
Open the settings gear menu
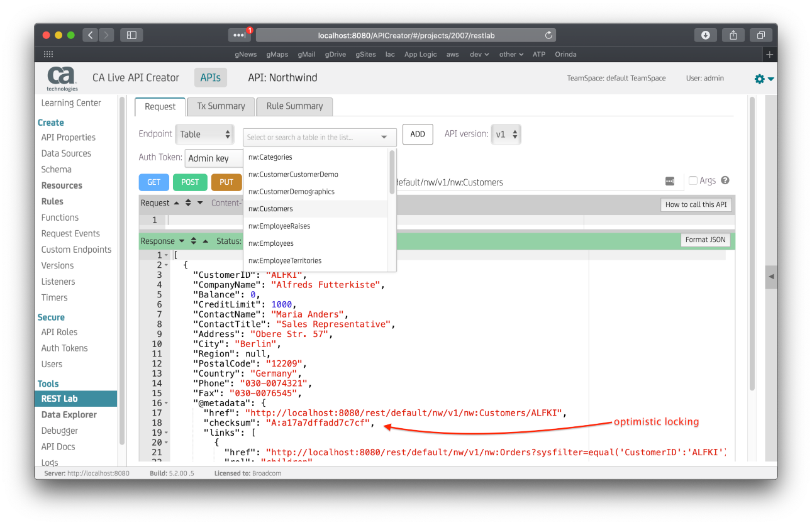(764, 79)
